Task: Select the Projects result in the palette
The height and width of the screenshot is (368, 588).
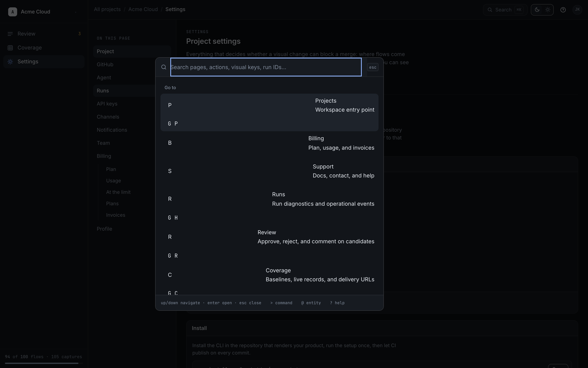Action: [269, 112]
